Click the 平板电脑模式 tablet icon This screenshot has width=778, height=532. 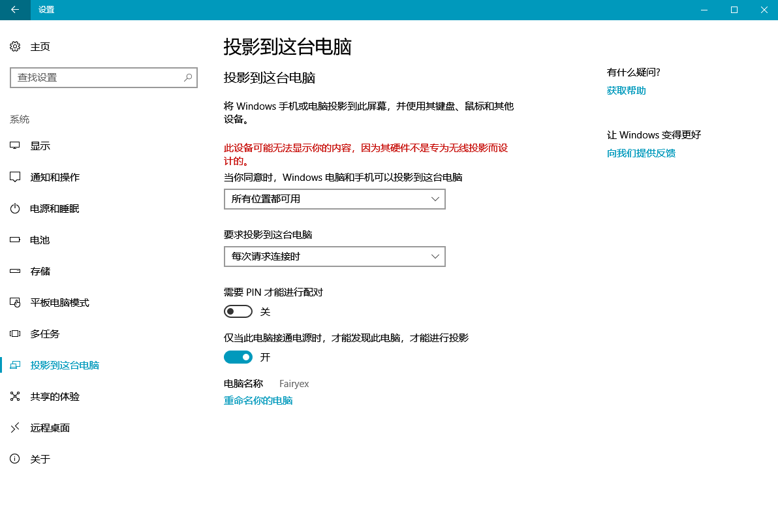tap(15, 302)
